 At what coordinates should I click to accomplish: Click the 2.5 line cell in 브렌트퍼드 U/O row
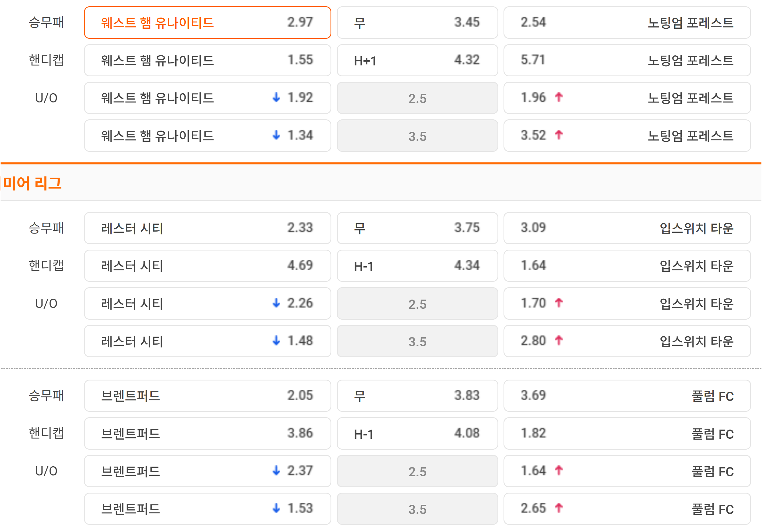417,471
